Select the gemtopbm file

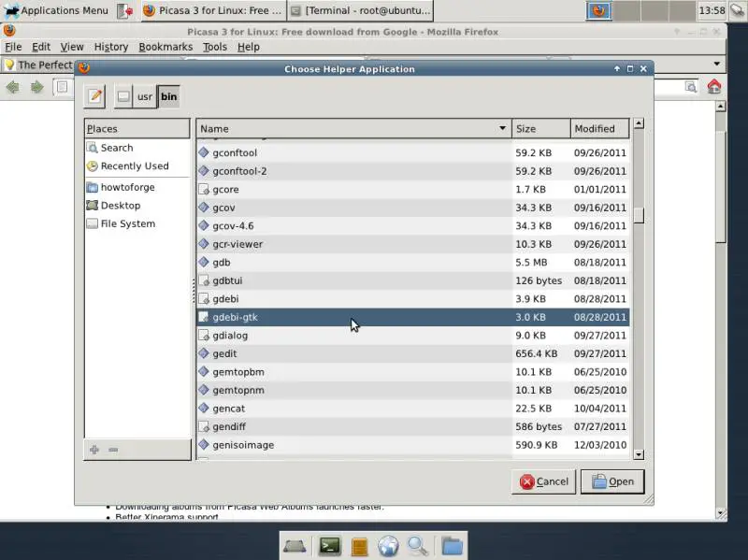412,372
